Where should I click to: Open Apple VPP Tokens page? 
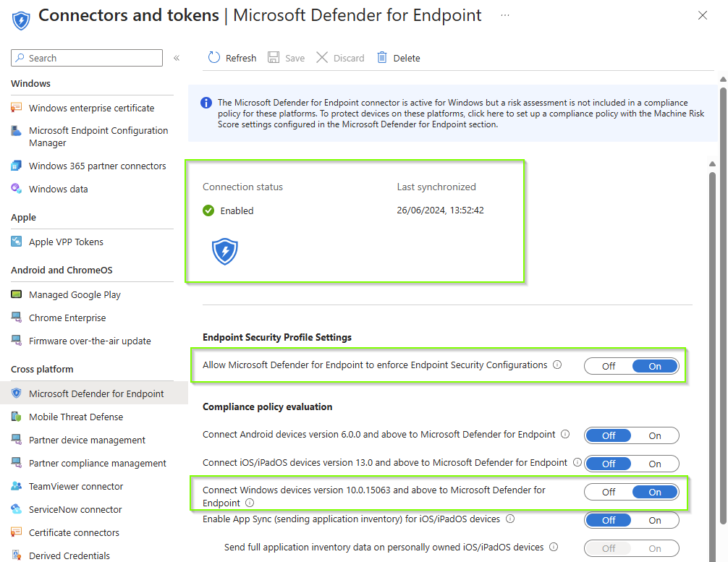point(66,242)
